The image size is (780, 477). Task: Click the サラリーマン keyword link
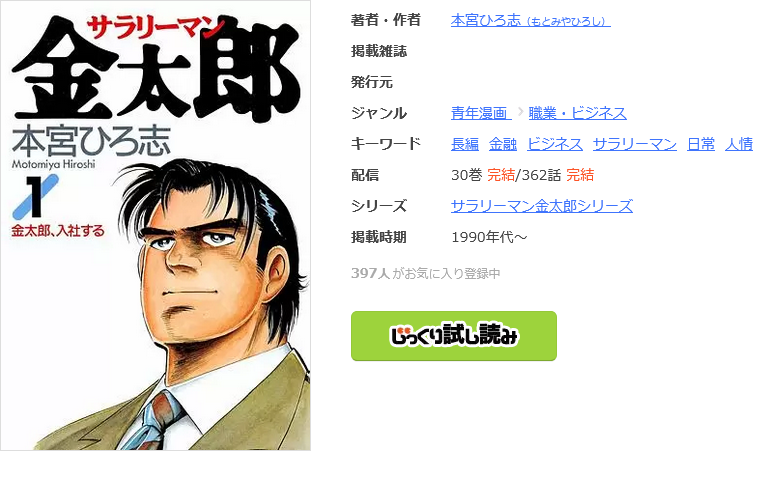(x=635, y=144)
